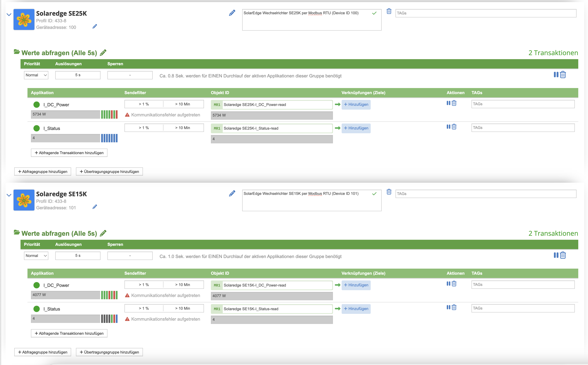
Task: Click SE15K I_Status communication error warning icon
Action: (127, 319)
